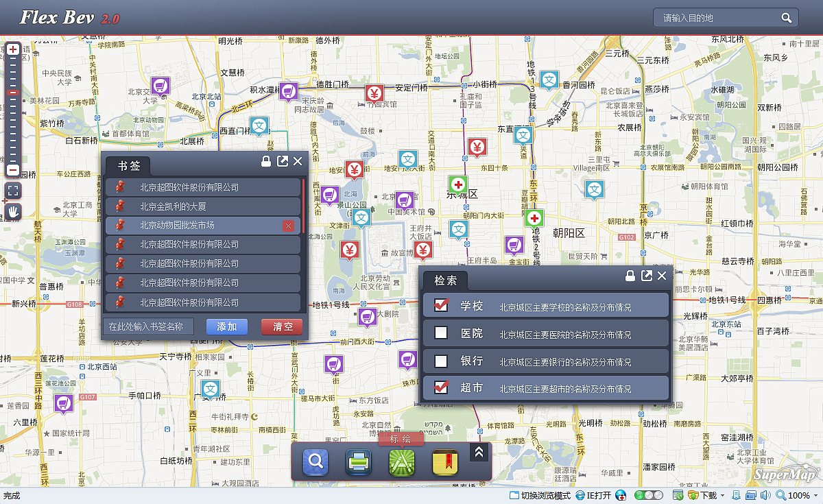Click the bookmark list red scrollbar

[x=304, y=206]
